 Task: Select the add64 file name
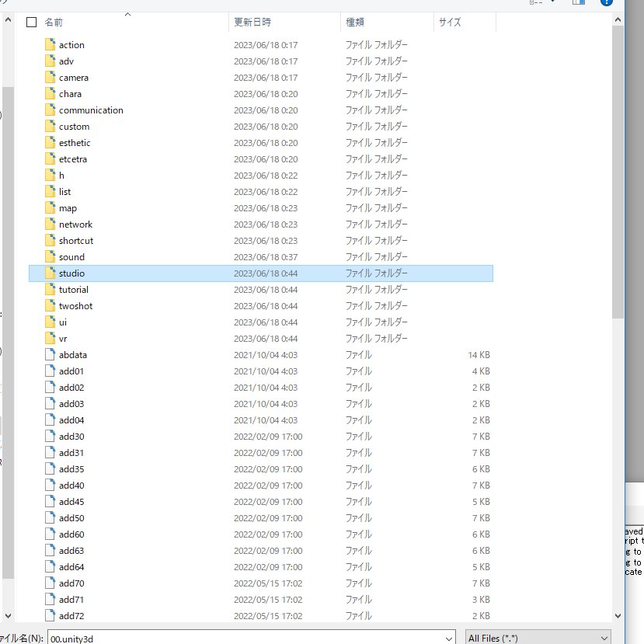click(71, 567)
